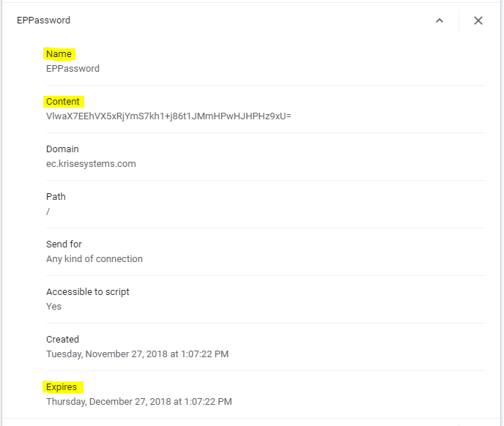Click the Yes value under script access
504x426 pixels.
coord(53,307)
